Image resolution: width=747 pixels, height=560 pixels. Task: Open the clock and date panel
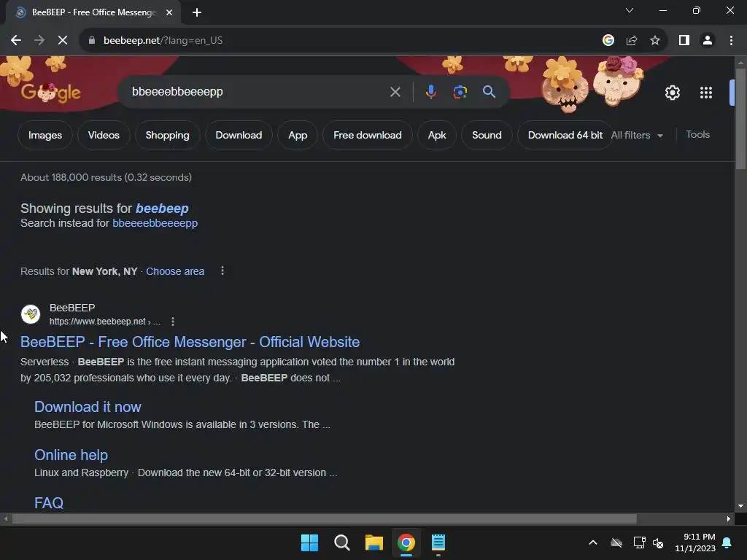pyautogui.click(x=695, y=542)
